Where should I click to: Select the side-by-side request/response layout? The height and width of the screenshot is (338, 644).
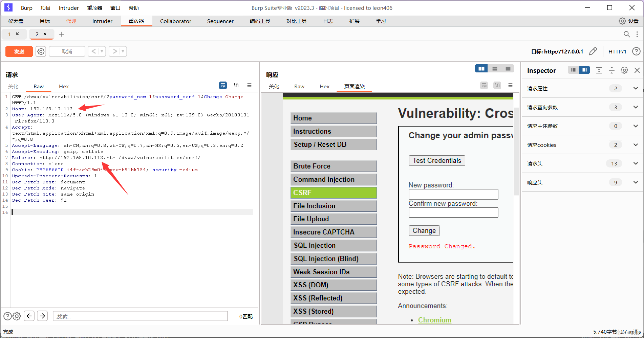pos(481,69)
